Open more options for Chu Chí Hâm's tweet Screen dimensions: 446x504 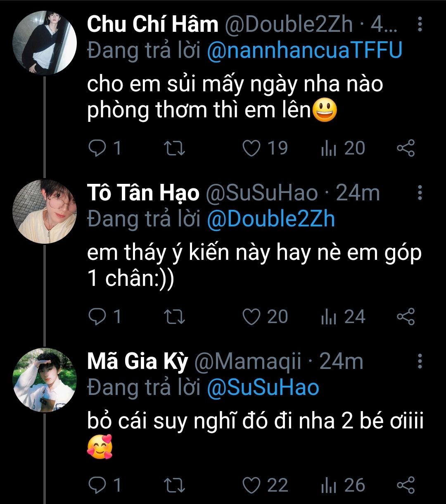tap(420, 25)
